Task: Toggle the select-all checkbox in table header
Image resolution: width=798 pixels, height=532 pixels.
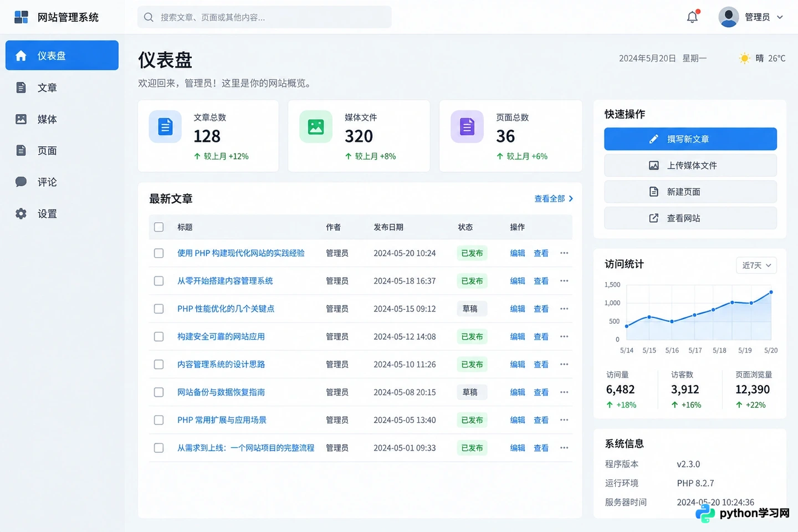Action: (159, 227)
